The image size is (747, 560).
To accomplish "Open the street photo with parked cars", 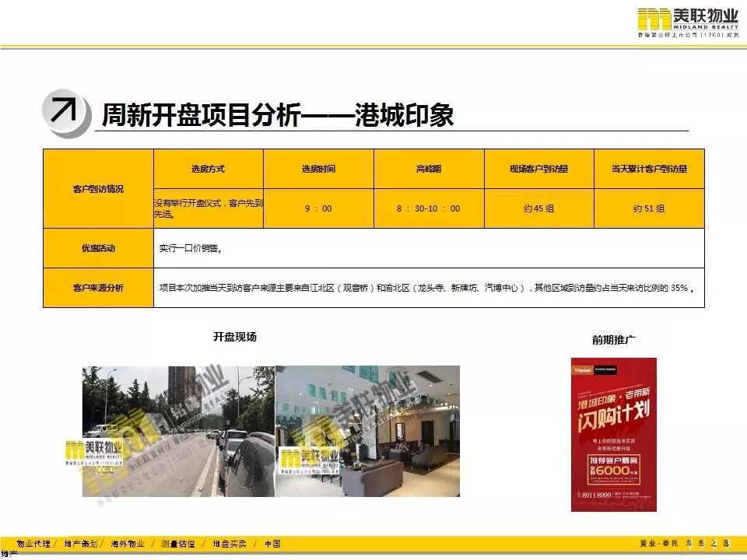I will point(178,432).
